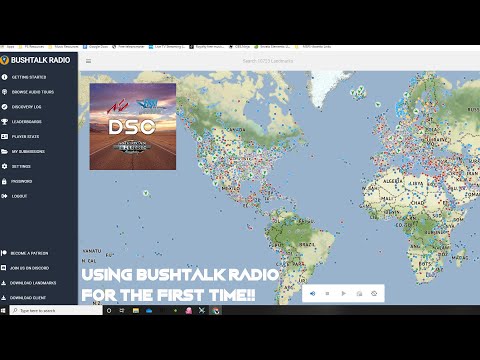Click the Settings gear icon
Viewport: 480px width, 360px height.
click(x=4, y=166)
